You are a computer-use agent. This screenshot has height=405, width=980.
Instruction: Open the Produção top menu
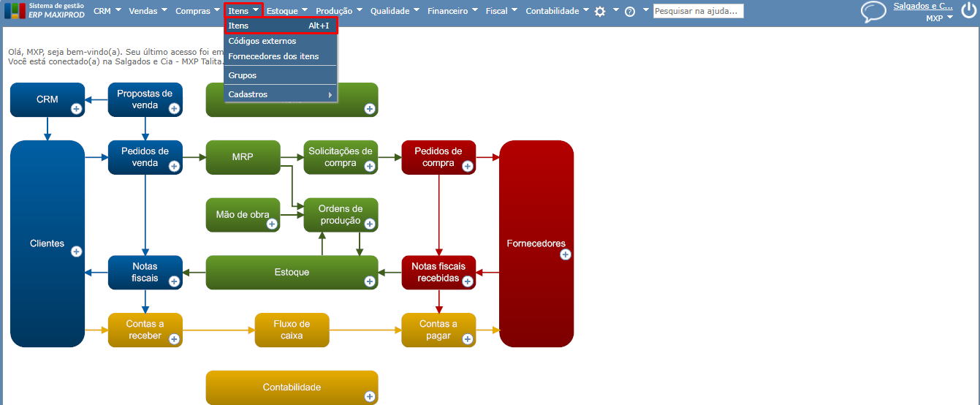click(339, 11)
